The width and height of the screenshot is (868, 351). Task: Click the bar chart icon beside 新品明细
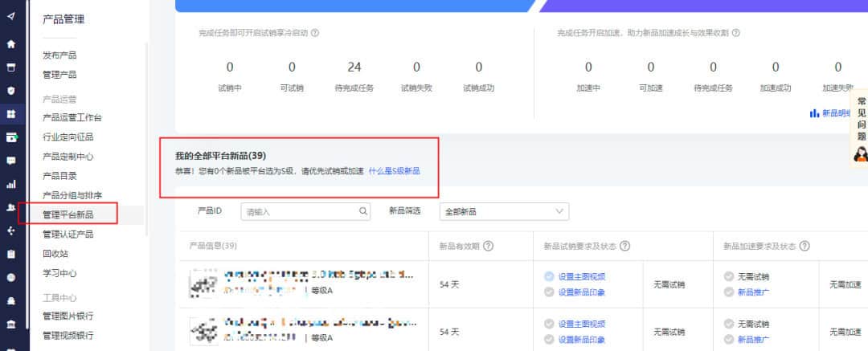(814, 113)
